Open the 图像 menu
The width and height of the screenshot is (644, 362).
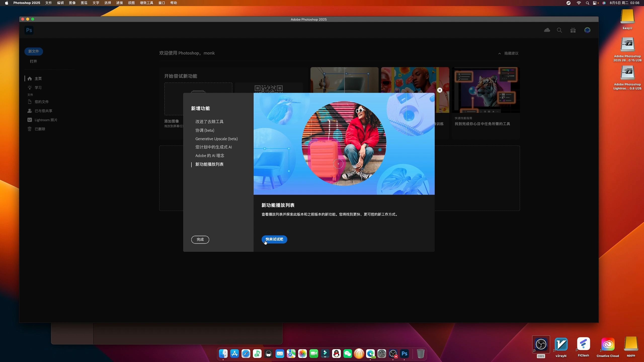(72, 3)
